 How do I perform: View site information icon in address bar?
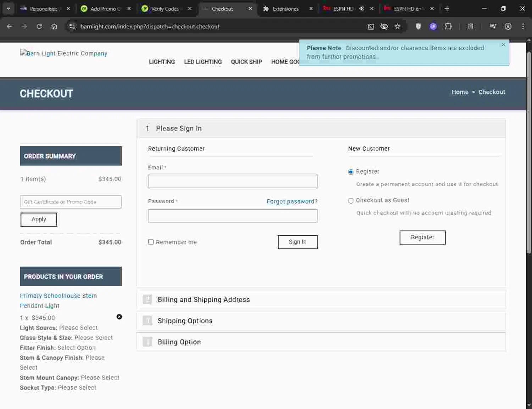72,27
